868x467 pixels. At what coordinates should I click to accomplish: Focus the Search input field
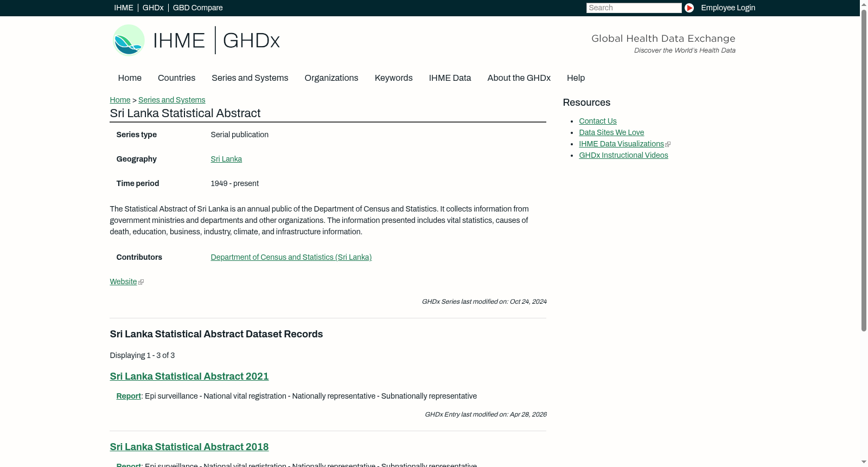click(x=634, y=8)
